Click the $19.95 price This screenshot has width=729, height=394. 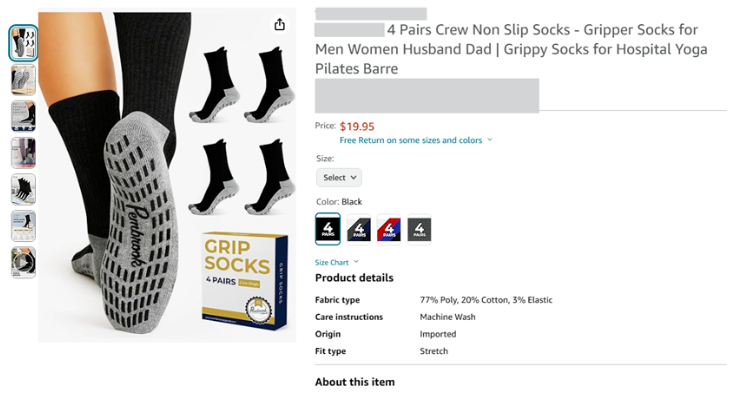[357, 127]
